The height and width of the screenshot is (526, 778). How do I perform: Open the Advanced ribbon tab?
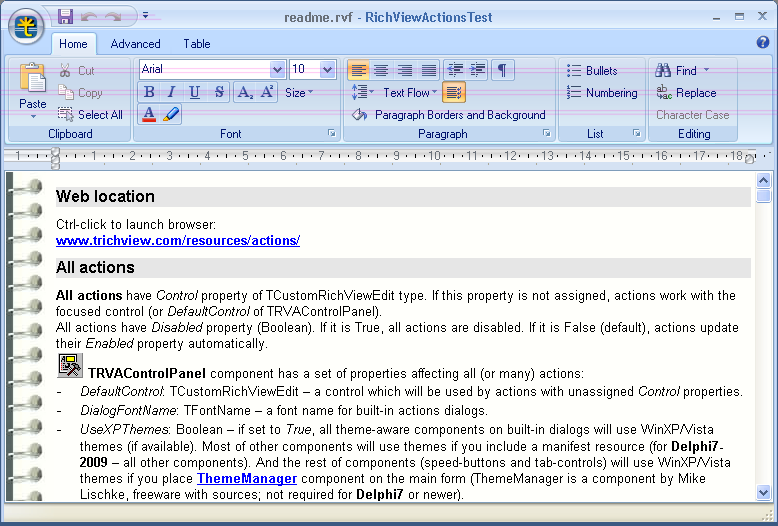click(135, 44)
